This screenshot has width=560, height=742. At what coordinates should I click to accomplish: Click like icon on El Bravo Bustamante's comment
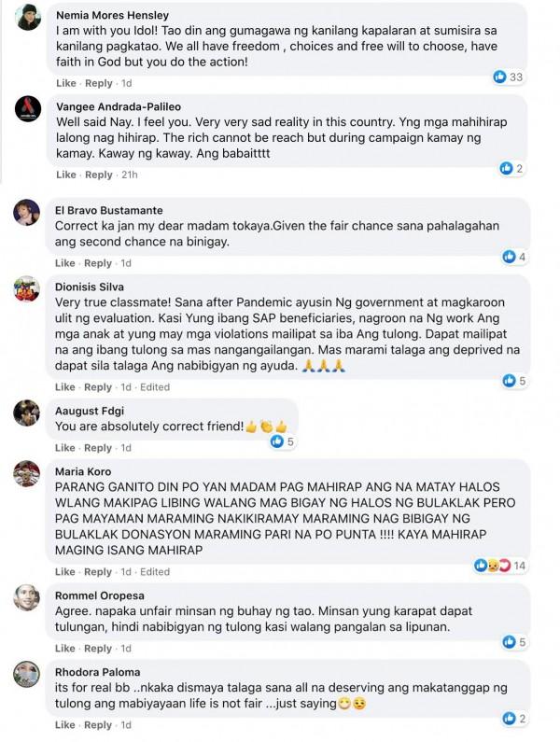point(509,257)
